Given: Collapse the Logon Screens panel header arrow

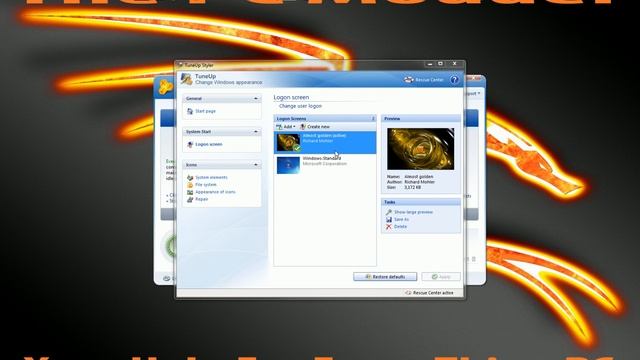Looking at the screenshot, I should [x=373, y=118].
